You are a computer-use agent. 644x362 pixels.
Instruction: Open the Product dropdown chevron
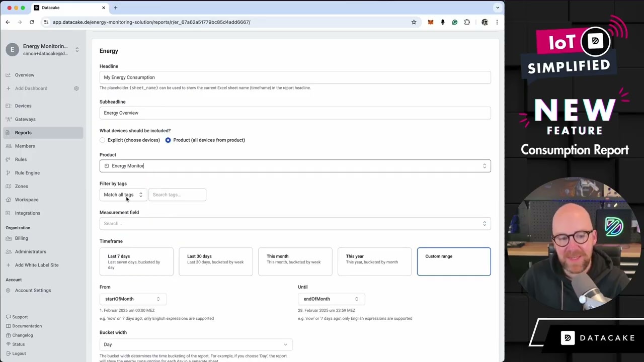click(485, 166)
